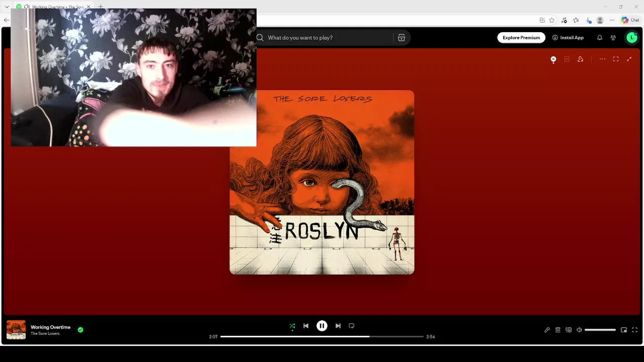Pause the current song
This screenshot has width=644, height=362.
[x=322, y=326]
